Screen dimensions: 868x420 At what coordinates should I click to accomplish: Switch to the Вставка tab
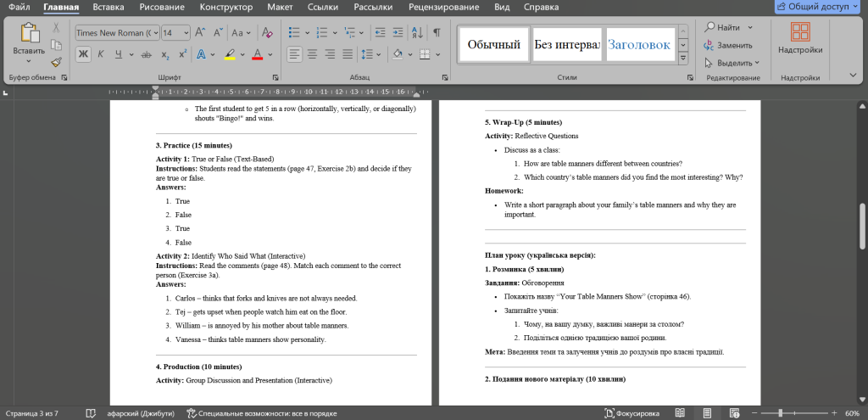point(108,8)
